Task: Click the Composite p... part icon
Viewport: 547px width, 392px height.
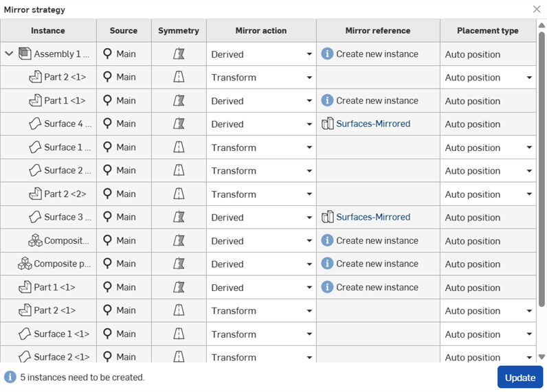Action: tap(25, 264)
